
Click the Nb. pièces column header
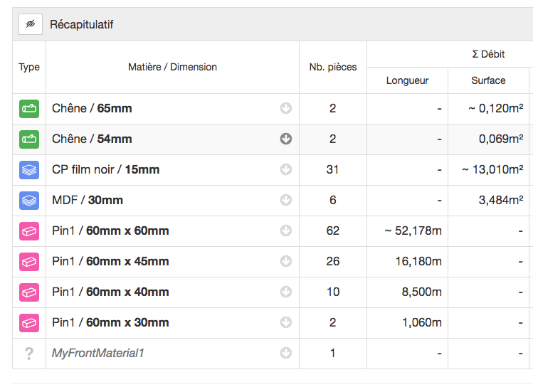pos(333,67)
